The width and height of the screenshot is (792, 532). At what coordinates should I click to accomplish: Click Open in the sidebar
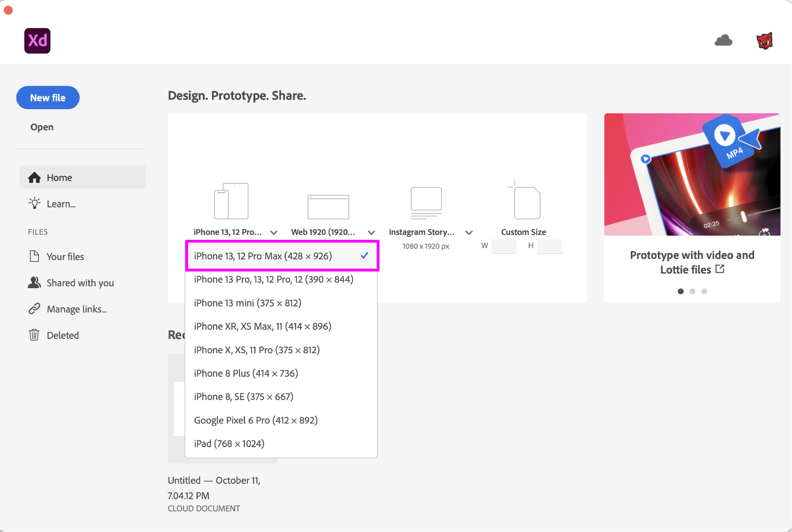click(42, 127)
